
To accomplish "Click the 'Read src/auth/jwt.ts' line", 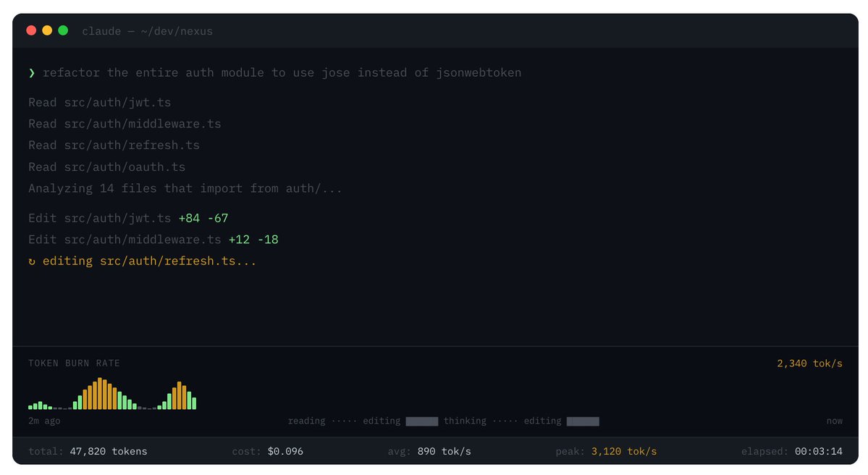I will [x=100, y=102].
